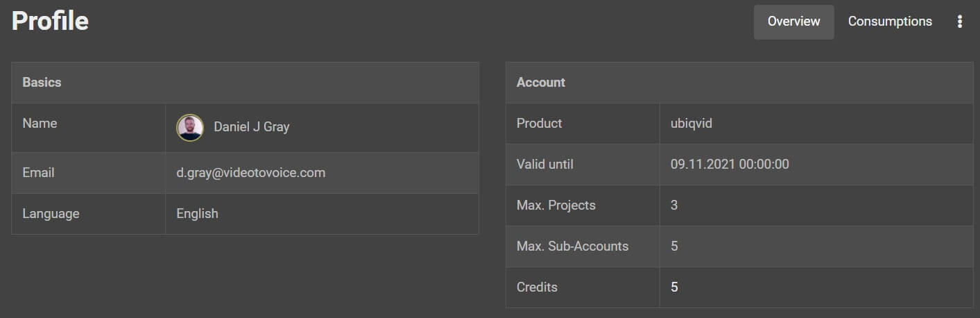Click the Max. Projects value 3
Viewport: 980px width, 318px height.
(x=674, y=206)
